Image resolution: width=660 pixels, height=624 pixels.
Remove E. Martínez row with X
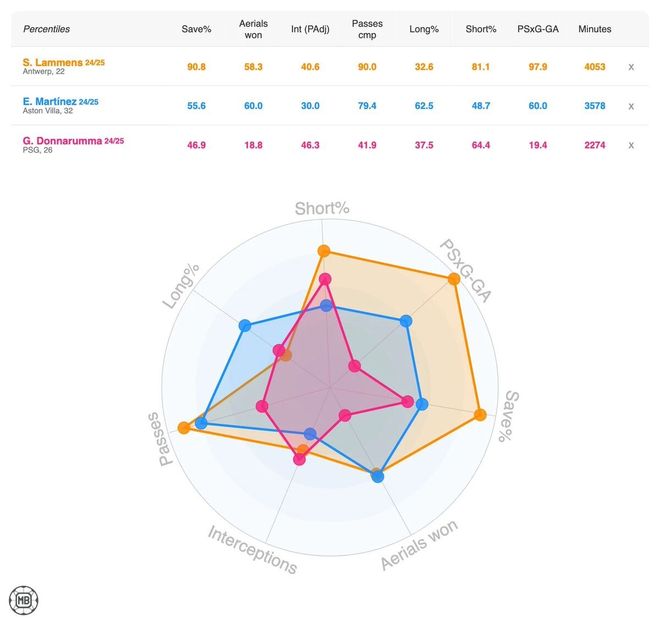[631, 106]
